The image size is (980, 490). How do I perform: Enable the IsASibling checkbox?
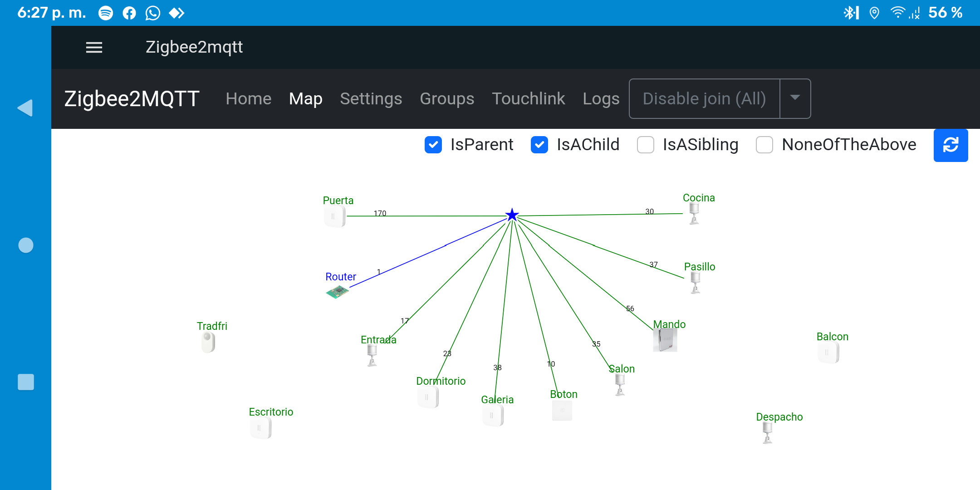646,145
